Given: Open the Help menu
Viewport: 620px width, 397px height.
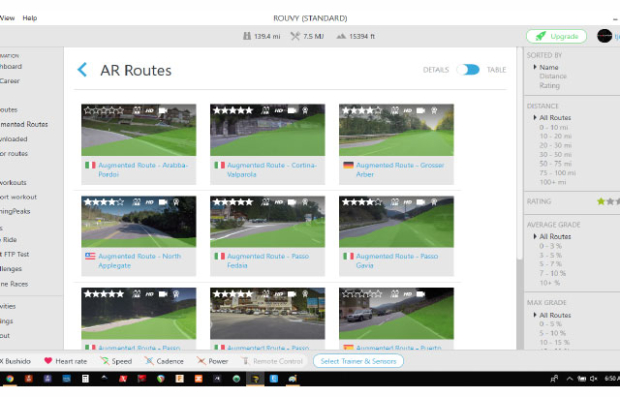Looking at the screenshot, I should [x=30, y=18].
